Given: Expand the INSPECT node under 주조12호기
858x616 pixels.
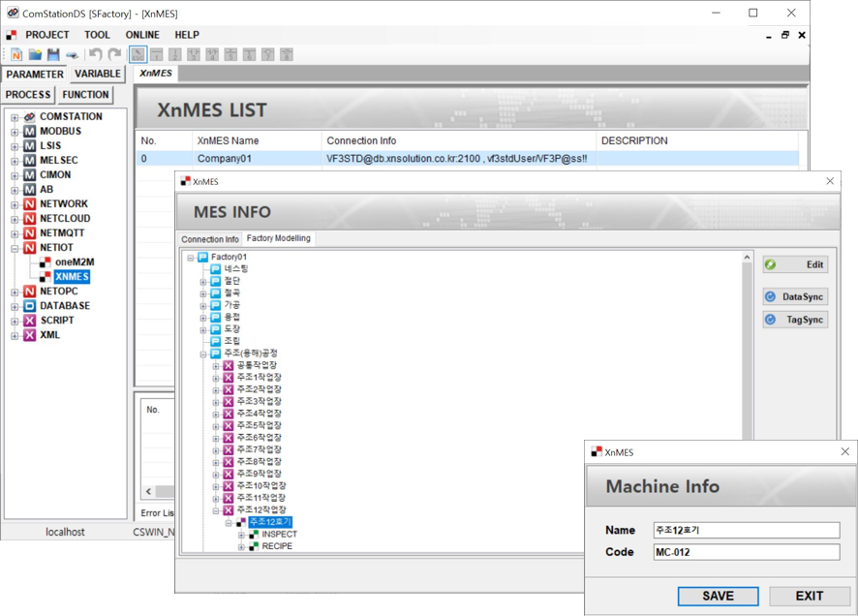Looking at the screenshot, I should coord(241,535).
